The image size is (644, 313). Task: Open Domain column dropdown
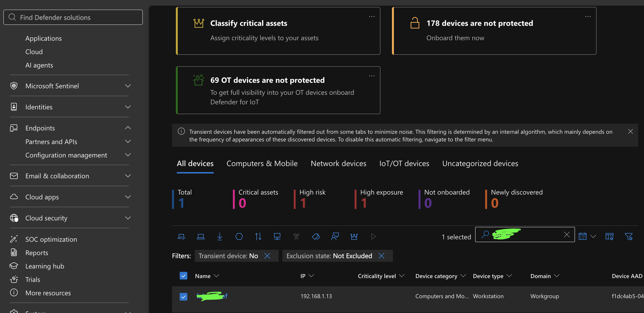click(556, 276)
